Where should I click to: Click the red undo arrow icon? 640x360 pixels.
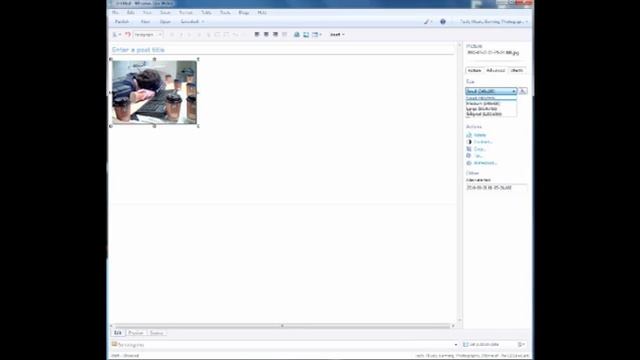[128, 35]
